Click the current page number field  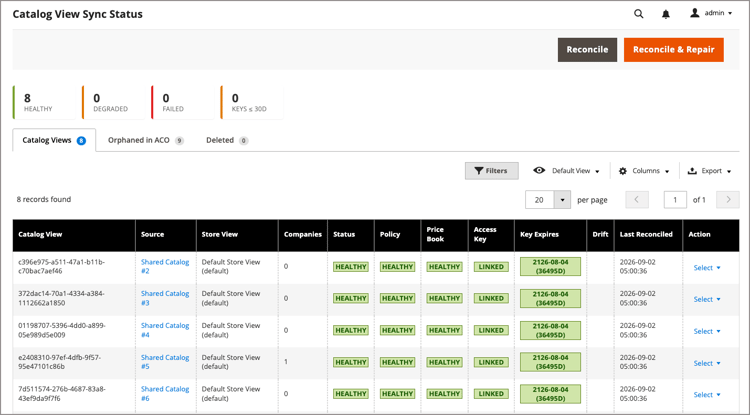(675, 200)
